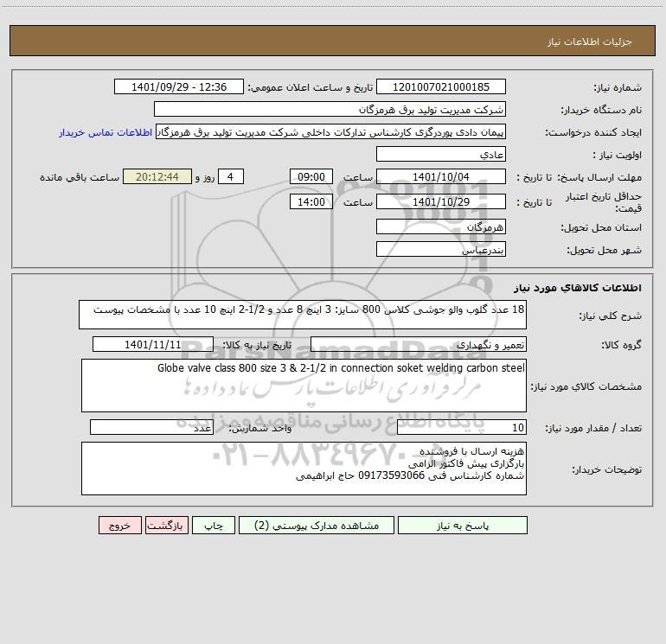Click the بازگشت back button
666x644 pixels.
point(166,526)
